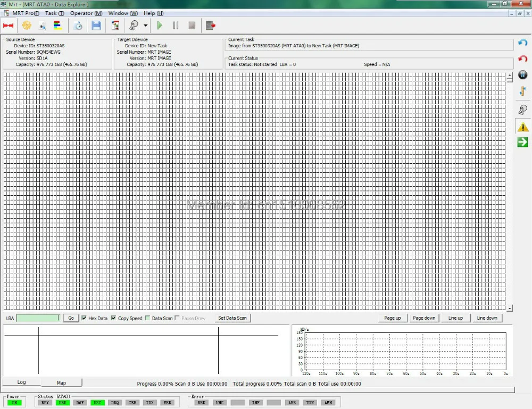Click the ABR error indicator
The width and height of the screenshot is (532, 409).
pos(292,403)
